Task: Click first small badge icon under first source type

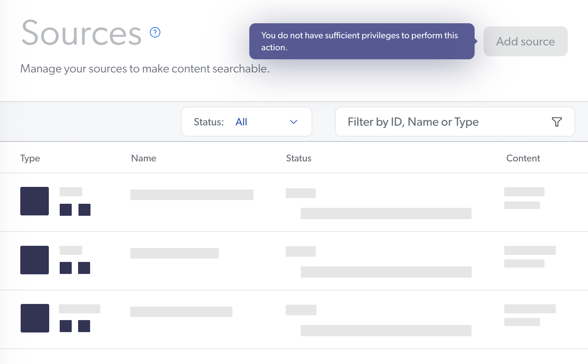Action: pos(65,210)
